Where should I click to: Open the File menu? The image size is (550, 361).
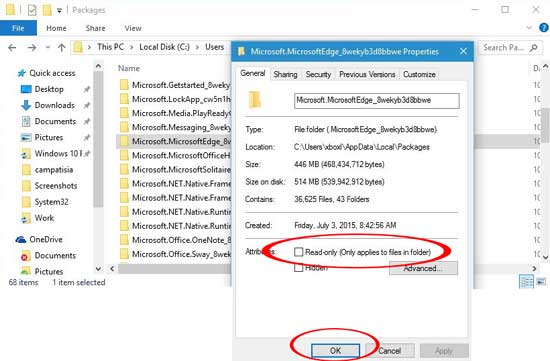[x=18, y=28]
